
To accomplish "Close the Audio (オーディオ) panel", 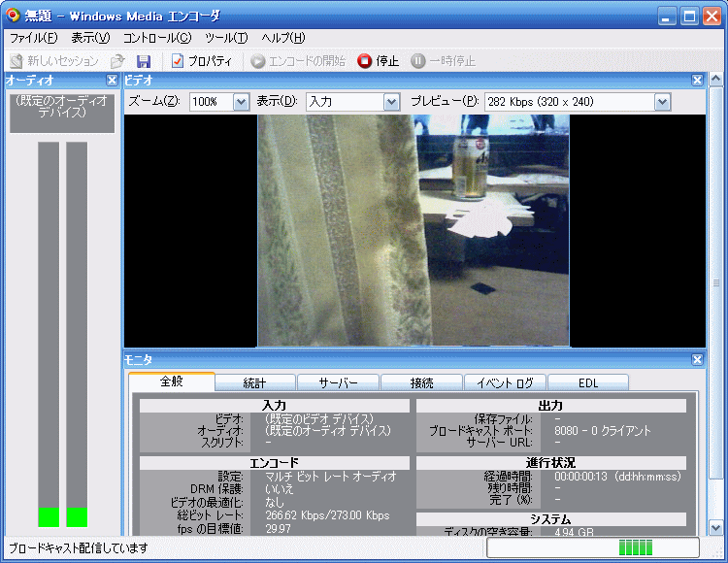I will (112, 81).
